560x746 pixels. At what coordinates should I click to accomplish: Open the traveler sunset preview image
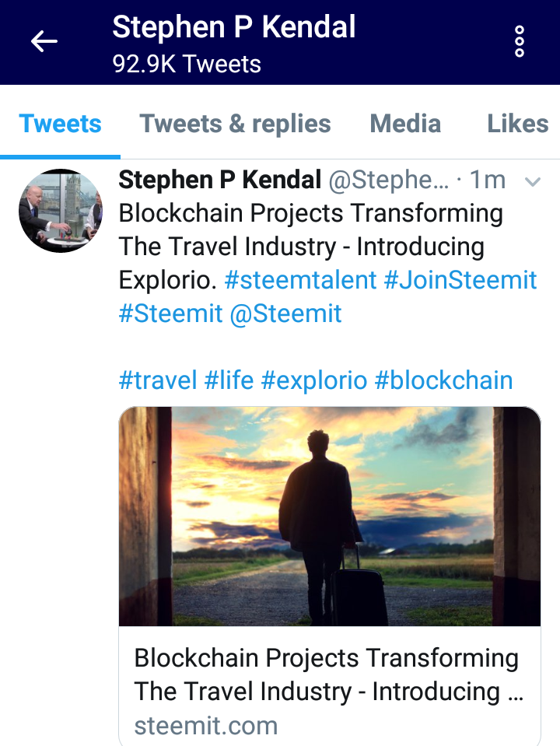[330, 517]
